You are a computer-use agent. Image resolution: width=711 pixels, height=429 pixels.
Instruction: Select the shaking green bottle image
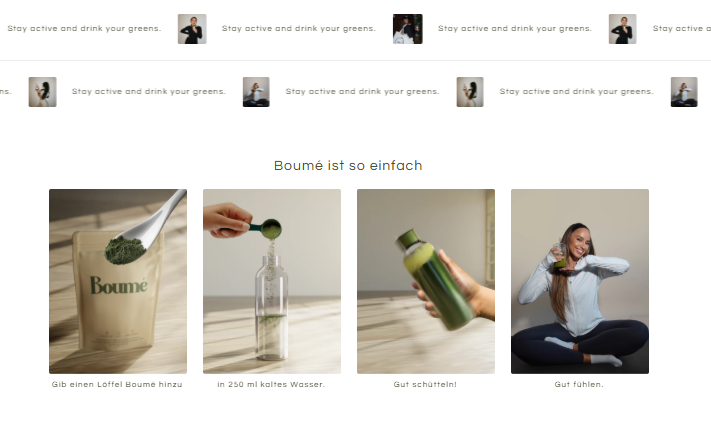426,281
